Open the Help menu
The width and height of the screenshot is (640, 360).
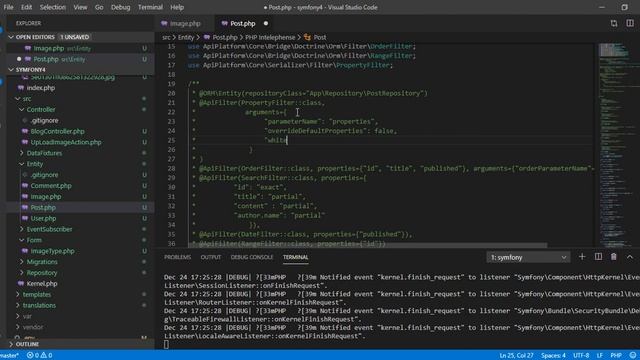coord(177,7)
